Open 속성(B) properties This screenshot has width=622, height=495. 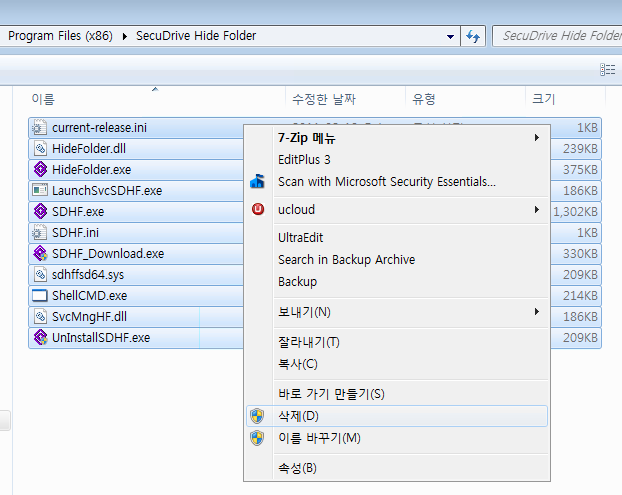coord(397,468)
